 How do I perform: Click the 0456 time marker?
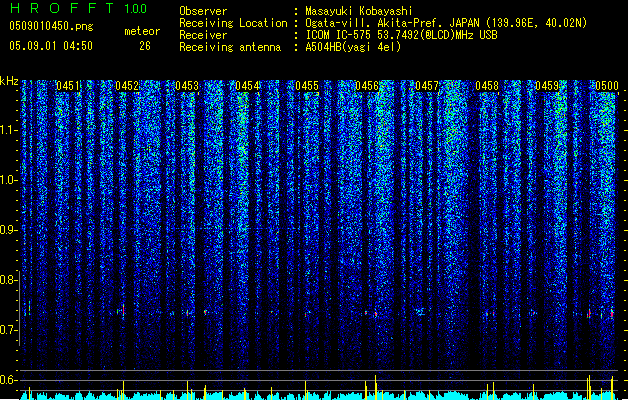[367, 86]
